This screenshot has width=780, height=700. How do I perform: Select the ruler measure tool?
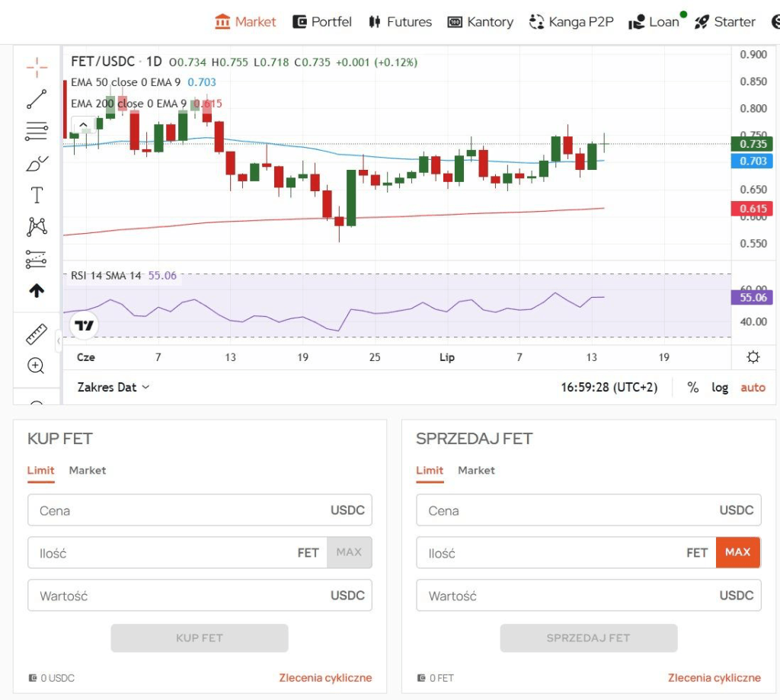coord(37,334)
